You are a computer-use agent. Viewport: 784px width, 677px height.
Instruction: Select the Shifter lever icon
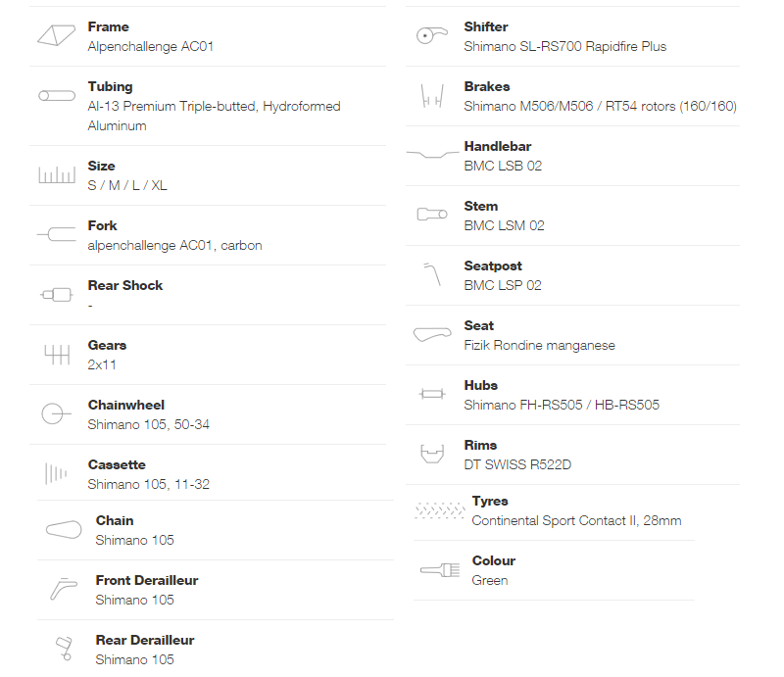coord(432,35)
